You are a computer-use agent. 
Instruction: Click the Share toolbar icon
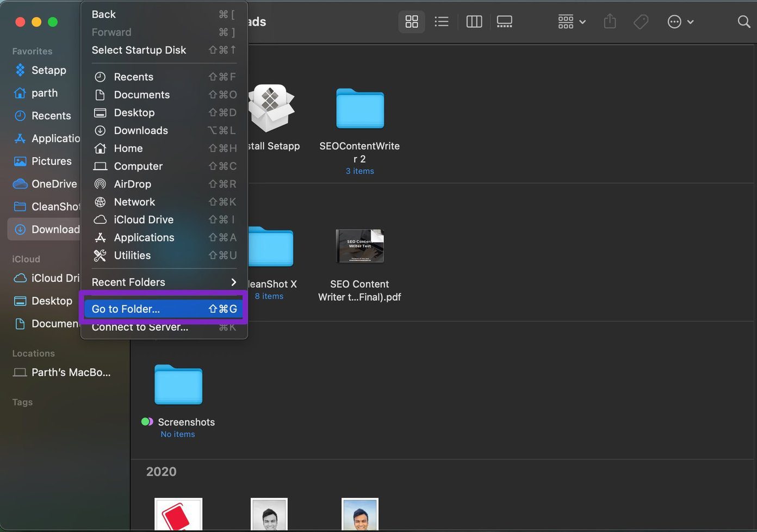pos(610,22)
